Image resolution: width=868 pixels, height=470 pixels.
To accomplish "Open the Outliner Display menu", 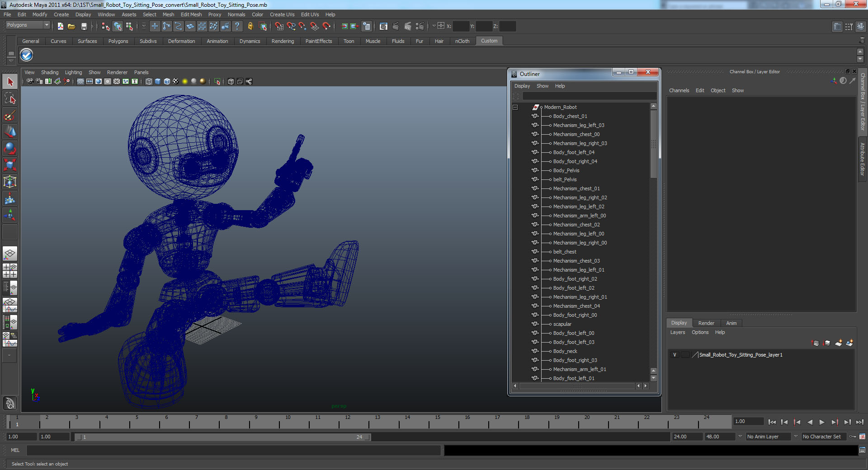I will pos(522,86).
